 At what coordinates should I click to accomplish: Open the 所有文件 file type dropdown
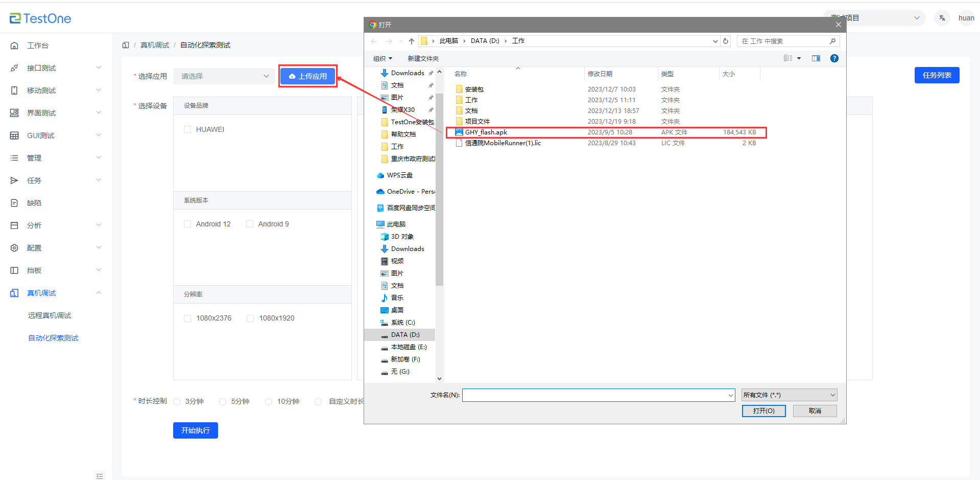tap(789, 395)
